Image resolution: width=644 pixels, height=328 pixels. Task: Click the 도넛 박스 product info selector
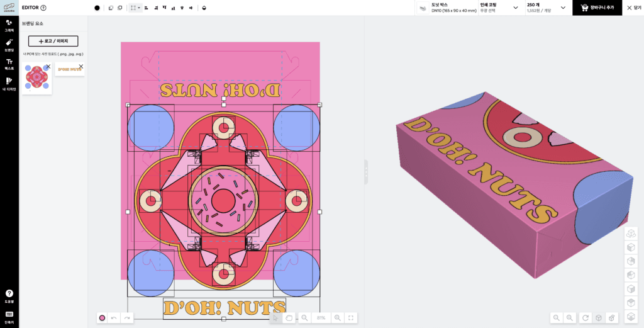click(x=447, y=8)
